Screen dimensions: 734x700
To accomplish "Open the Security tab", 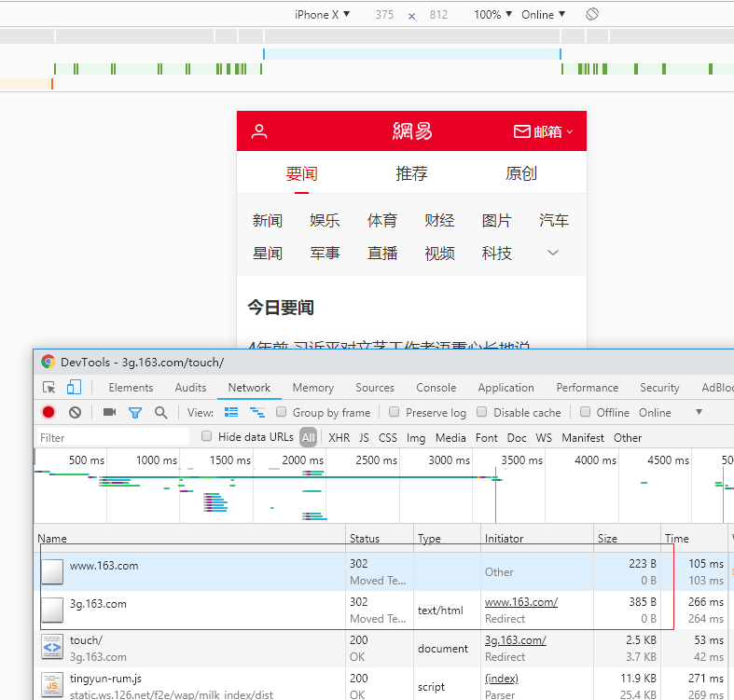I will coord(659,388).
